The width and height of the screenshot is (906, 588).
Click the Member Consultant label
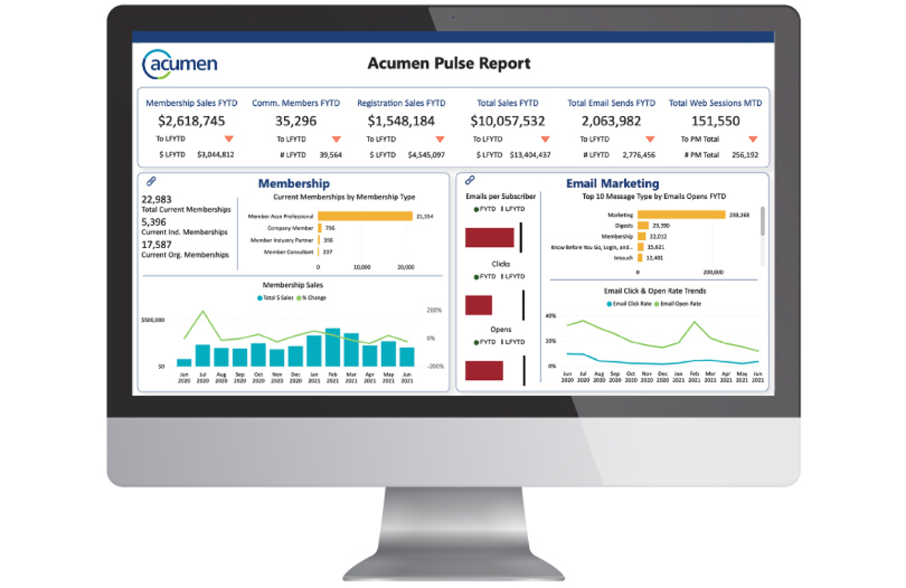coord(288,252)
